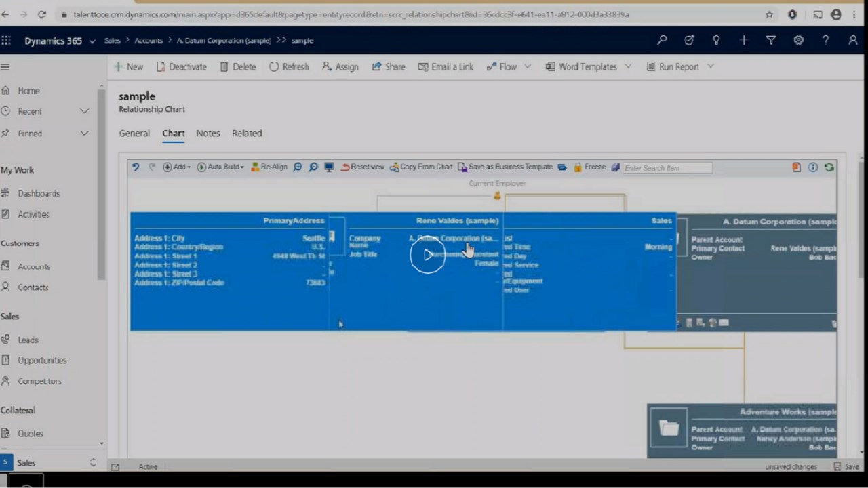The width and height of the screenshot is (868, 488).
Task: Open advanced find funnel icon
Action: tap(771, 41)
